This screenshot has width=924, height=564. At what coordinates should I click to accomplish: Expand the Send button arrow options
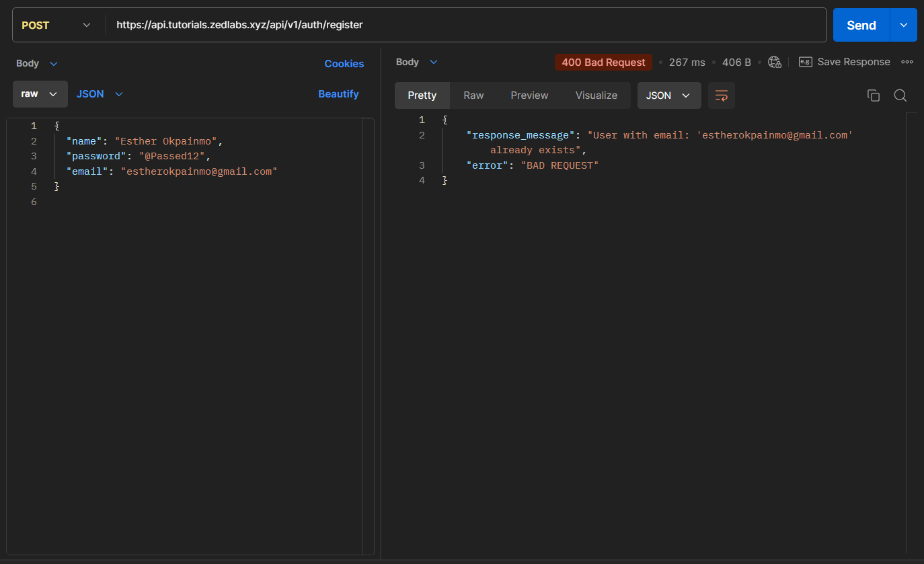click(x=903, y=25)
